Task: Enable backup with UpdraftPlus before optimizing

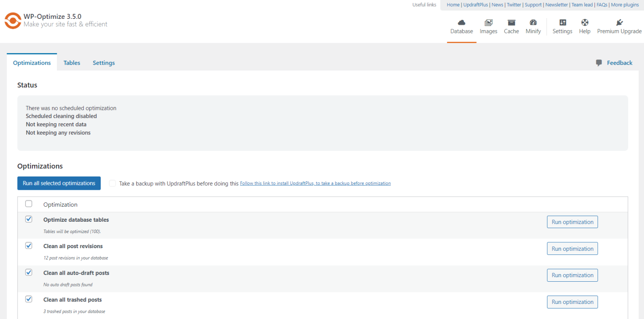Action: pyautogui.click(x=112, y=183)
